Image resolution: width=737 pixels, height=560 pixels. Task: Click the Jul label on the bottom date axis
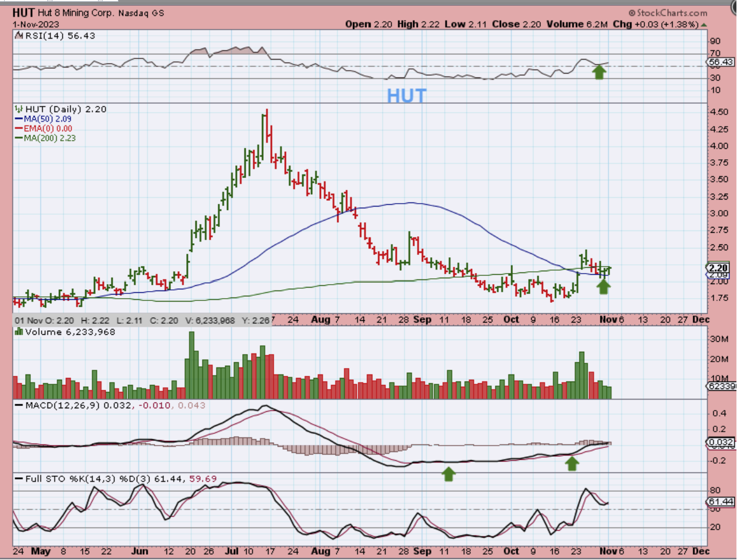point(232,551)
